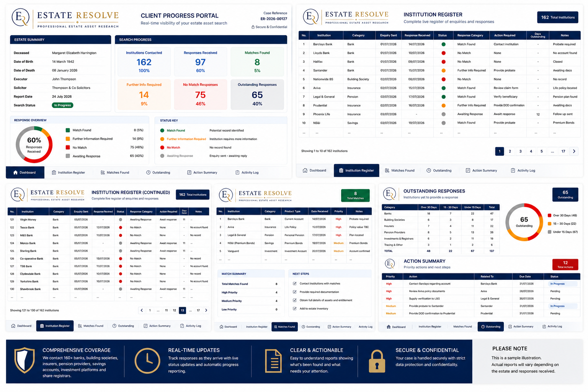Click the Institutions Contacted 162 stat card
Screen dimensions: 588x392
[144, 62]
